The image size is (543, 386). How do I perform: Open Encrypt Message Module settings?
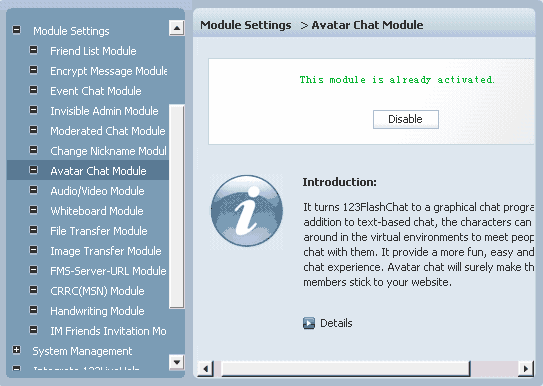[x=108, y=71]
